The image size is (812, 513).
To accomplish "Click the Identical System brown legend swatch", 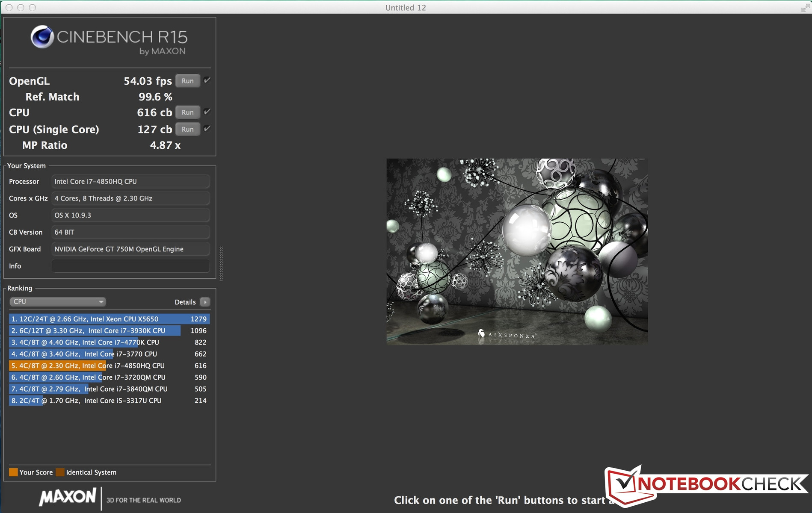I will [60, 472].
